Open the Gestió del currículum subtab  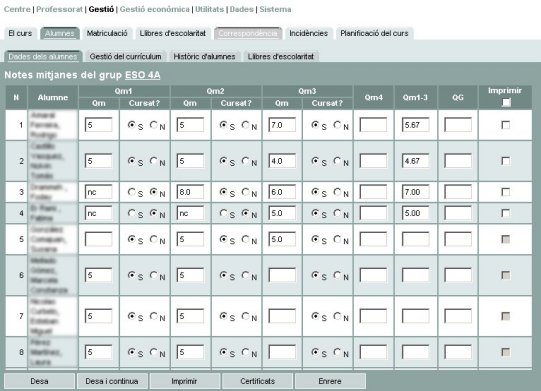coord(126,57)
